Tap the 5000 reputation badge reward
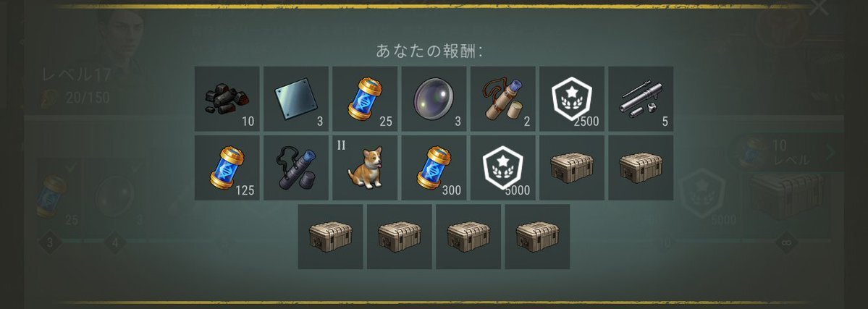This screenshot has height=309, width=868. pos(502,168)
